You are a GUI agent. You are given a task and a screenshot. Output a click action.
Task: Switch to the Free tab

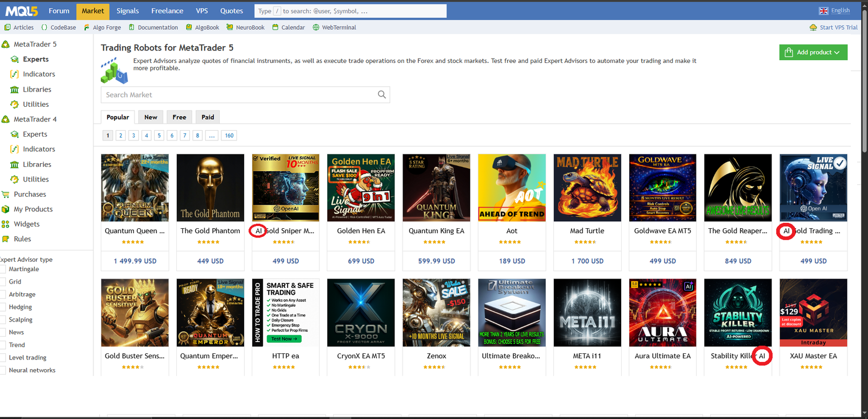coord(179,117)
